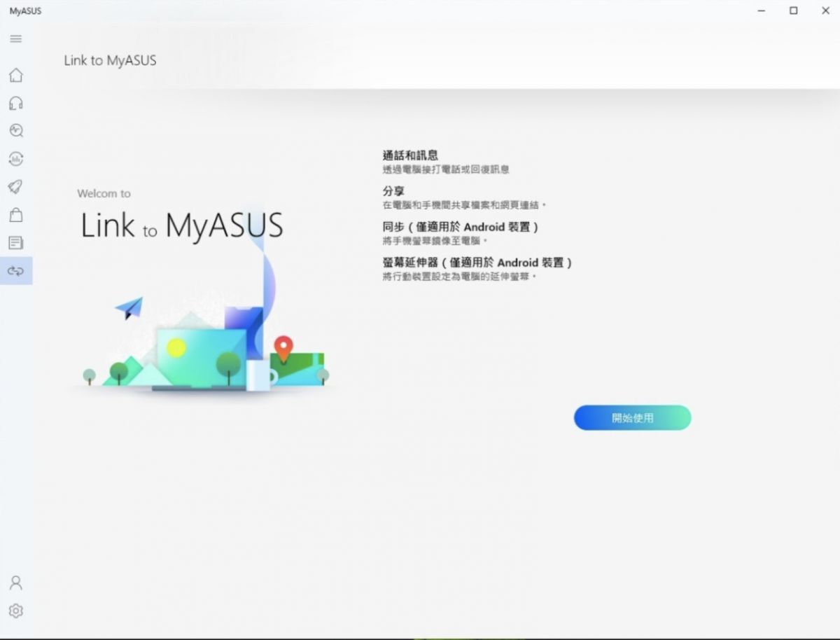The height and width of the screenshot is (640, 840).
Task: Open Live Update icon in sidebar
Action: click(16, 159)
